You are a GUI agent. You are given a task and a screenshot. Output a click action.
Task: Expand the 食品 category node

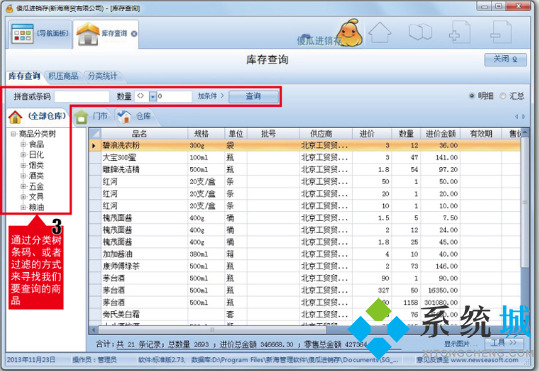tap(23, 144)
